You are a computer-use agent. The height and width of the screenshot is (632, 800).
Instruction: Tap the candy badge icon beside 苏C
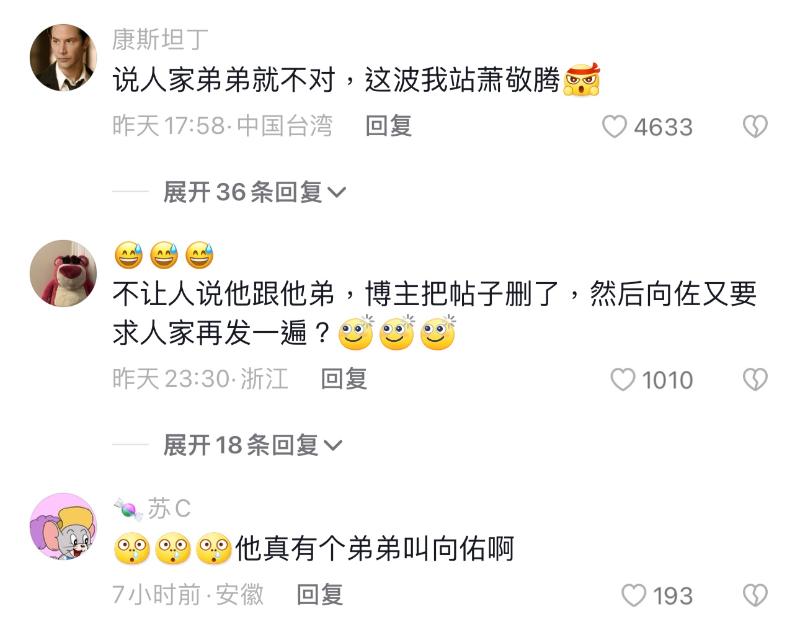128,509
